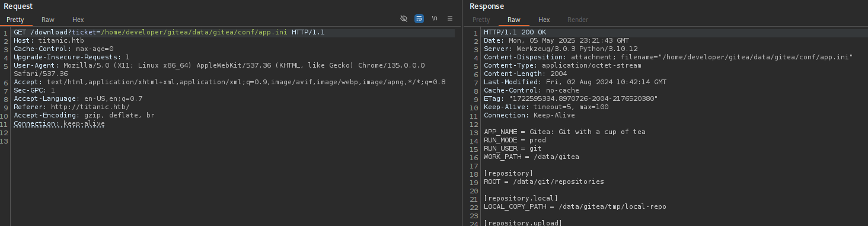Image resolution: width=868 pixels, height=226 pixels.
Task: Click the 'Sec-GPC: 1' header line
Action: (x=34, y=90)
